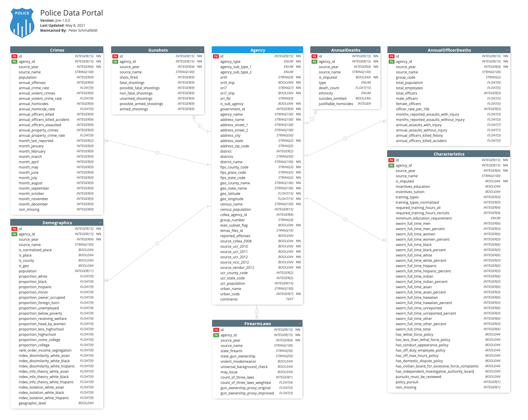Select the FirearmLaws table header

pyautogui.click(x=257, y=323)
